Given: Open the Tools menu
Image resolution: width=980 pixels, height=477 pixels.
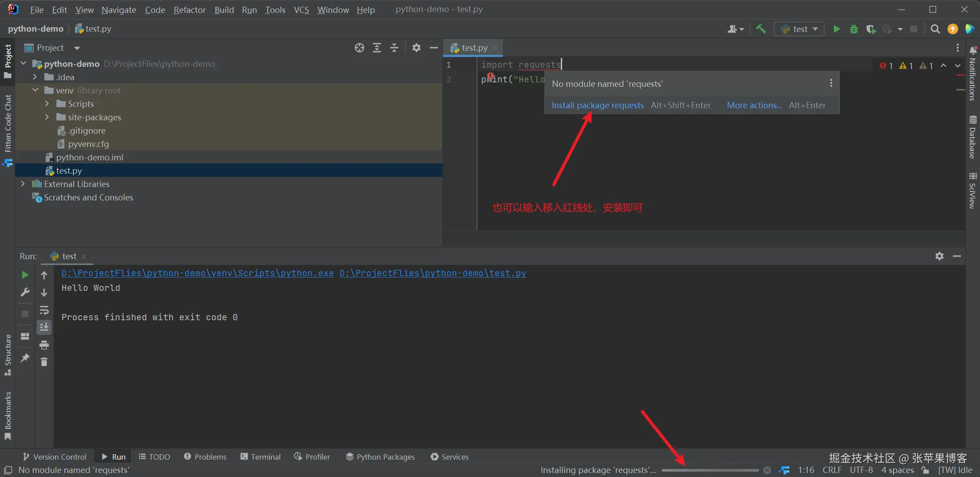Looking at the screenshot, I should [x=275, y=10].
